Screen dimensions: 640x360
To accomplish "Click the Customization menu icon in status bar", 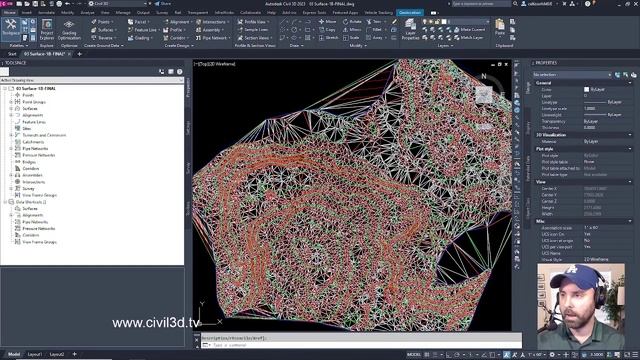I will pos(635,355).
